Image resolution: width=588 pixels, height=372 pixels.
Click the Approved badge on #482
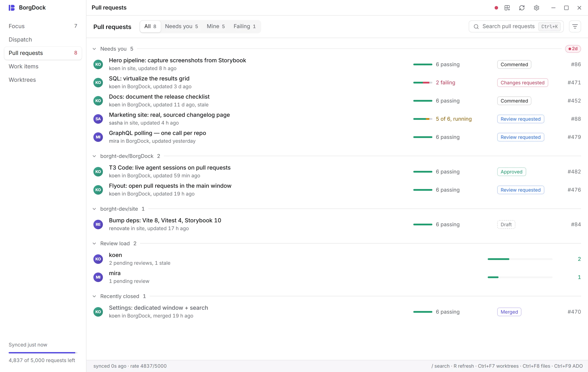[511, 172]
